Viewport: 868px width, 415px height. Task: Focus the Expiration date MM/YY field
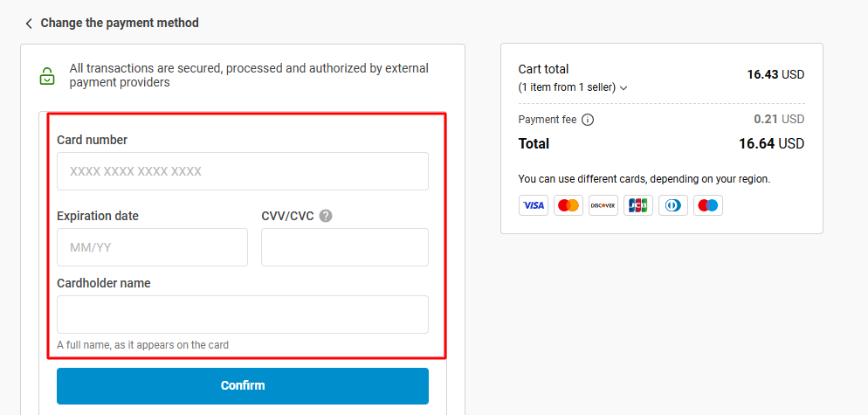[152, 247]
